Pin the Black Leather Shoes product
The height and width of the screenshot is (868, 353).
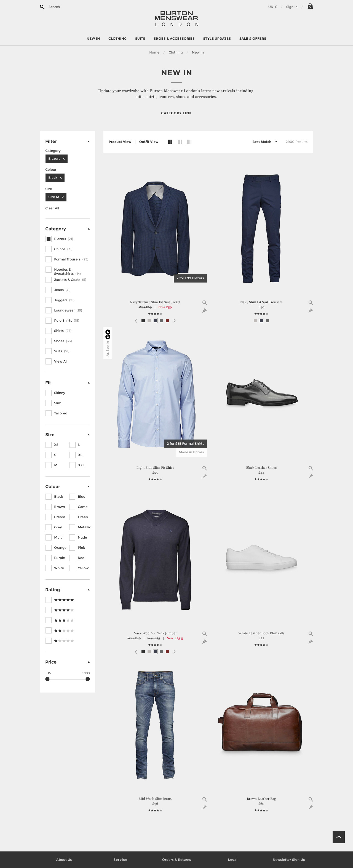pyautogui.click(x=311, y=476)
